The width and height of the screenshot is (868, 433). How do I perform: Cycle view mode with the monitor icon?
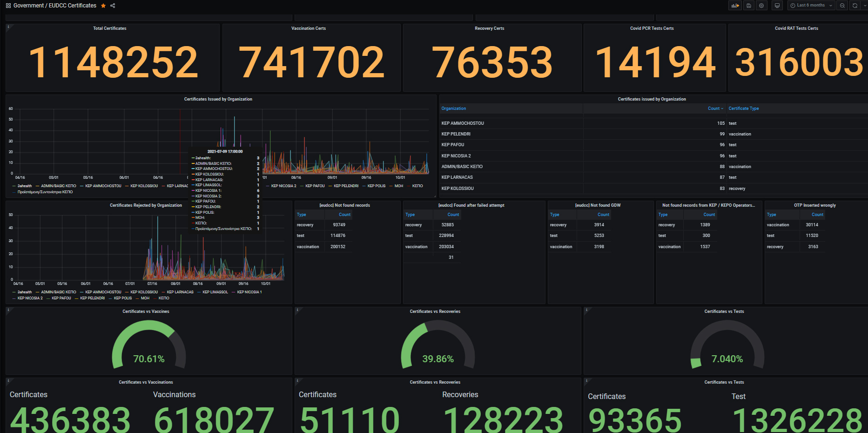[777, 6]
